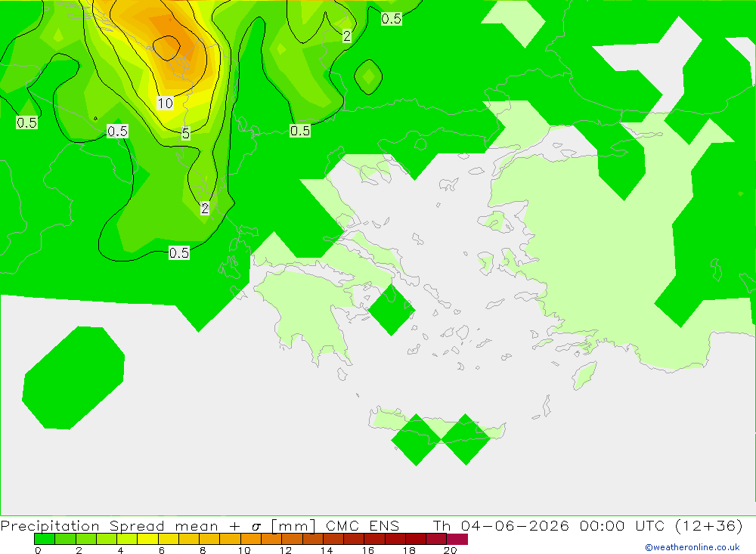Click the "UTC" label in the caption
Viewport: 756px width, 554px height.
coord(650,525)
